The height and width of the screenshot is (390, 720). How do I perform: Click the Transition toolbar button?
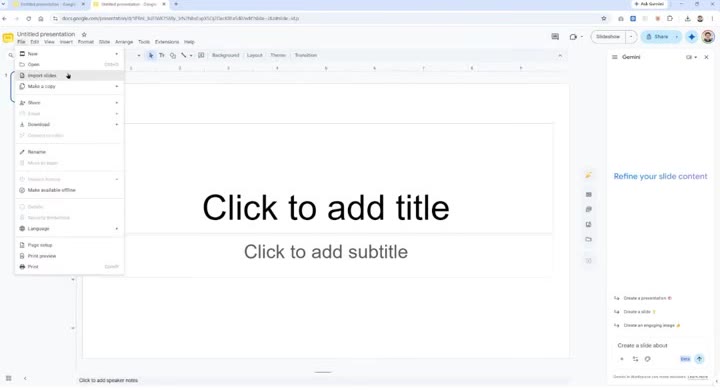306,56
